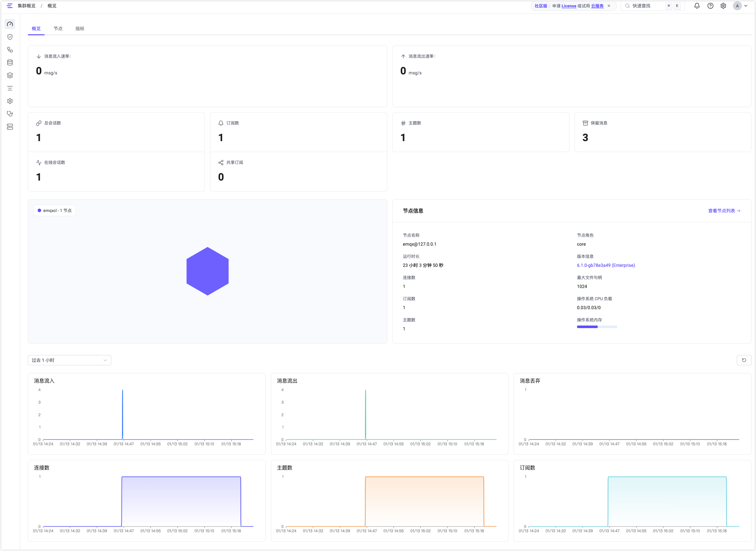Open the Diagnose stethoscope icon in sidebar

10,114
